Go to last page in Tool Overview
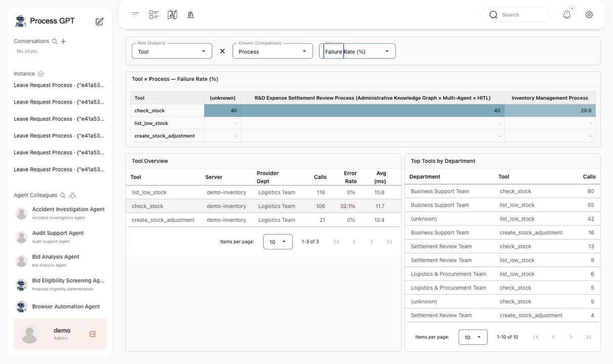Image resolution: width=613 pixels, height=364 pixels. (x=389, y=242)
